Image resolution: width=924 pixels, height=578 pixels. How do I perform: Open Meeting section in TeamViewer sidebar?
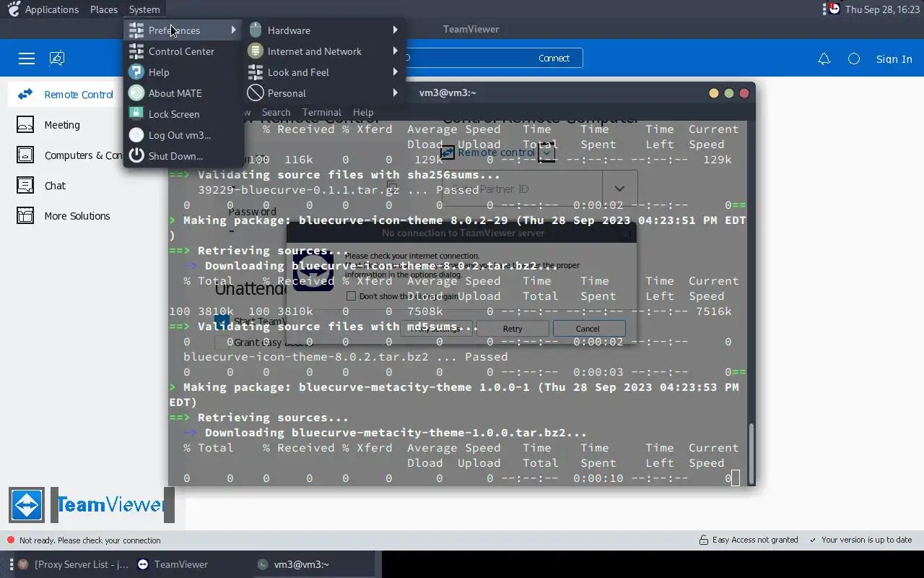[62, 125]
